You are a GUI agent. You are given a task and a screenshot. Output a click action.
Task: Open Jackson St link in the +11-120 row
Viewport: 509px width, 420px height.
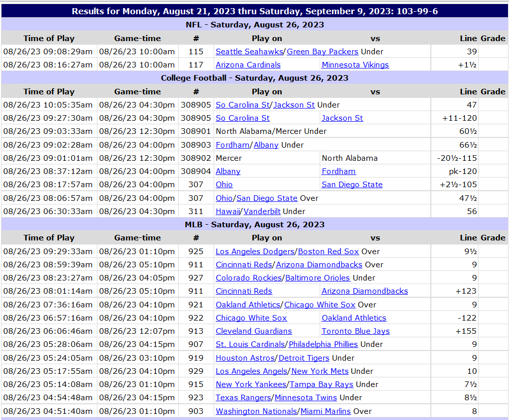pyautogui.click(x=342, y=118)
